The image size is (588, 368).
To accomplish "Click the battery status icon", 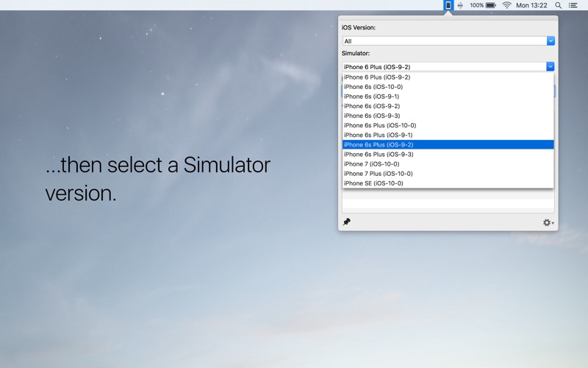I will pyautogui.click(x=490, y=5).
